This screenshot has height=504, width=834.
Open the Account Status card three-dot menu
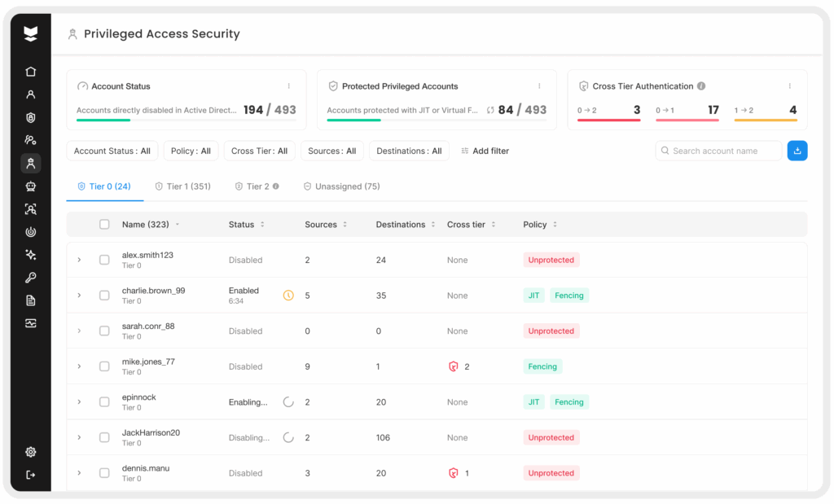[x=288, y=86]
